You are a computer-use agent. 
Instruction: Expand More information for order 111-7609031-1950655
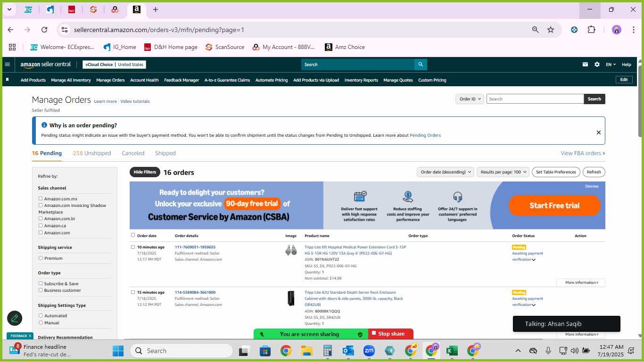point(581,282)
